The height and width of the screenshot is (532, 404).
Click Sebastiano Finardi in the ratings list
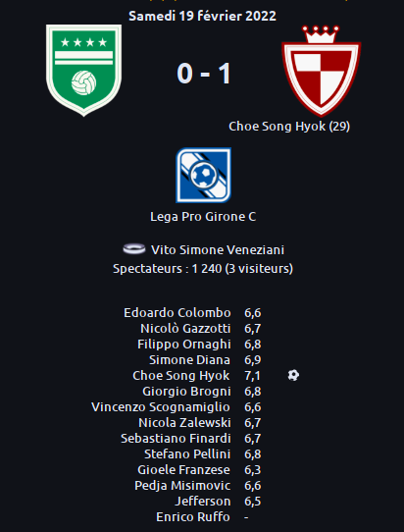click(176, 439)
